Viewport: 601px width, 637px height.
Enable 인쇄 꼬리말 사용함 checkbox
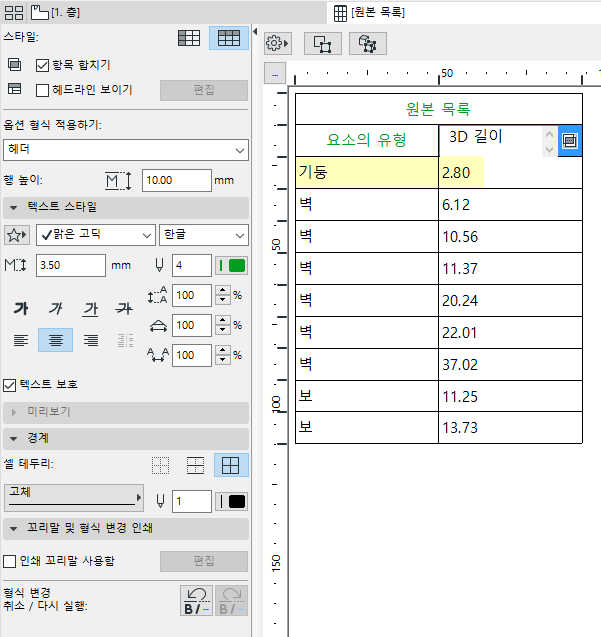coord(9,561)
